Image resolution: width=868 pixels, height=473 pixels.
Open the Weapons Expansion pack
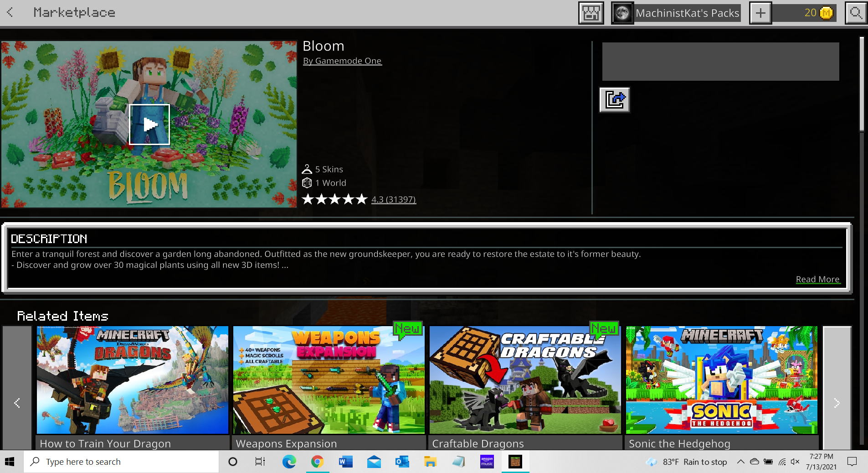click(329, 388)
